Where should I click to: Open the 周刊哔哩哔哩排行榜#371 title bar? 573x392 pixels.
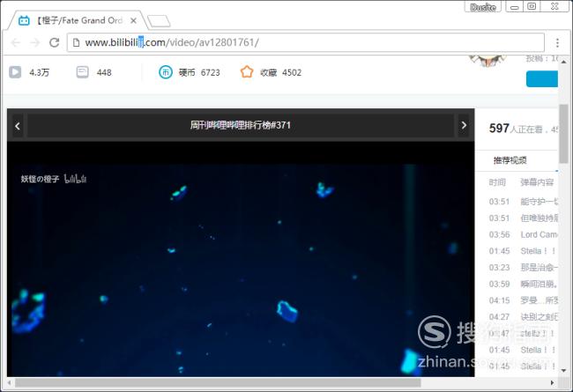click(241, 125)
